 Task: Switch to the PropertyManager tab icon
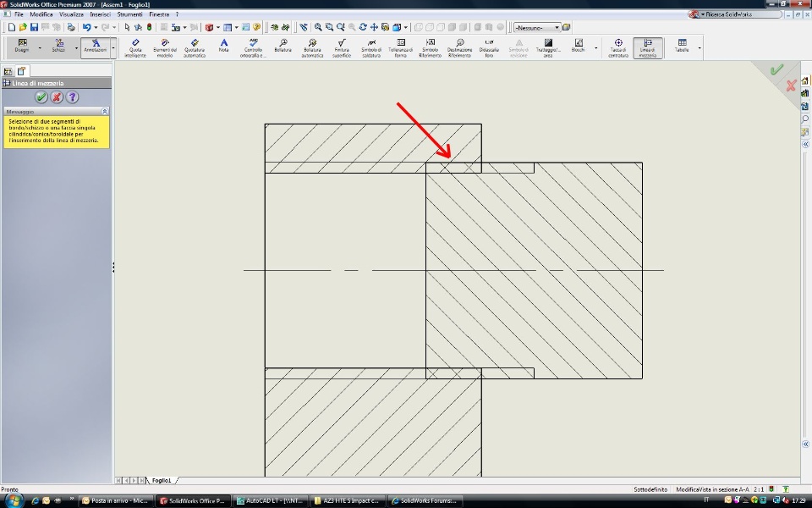coord(22,71)
